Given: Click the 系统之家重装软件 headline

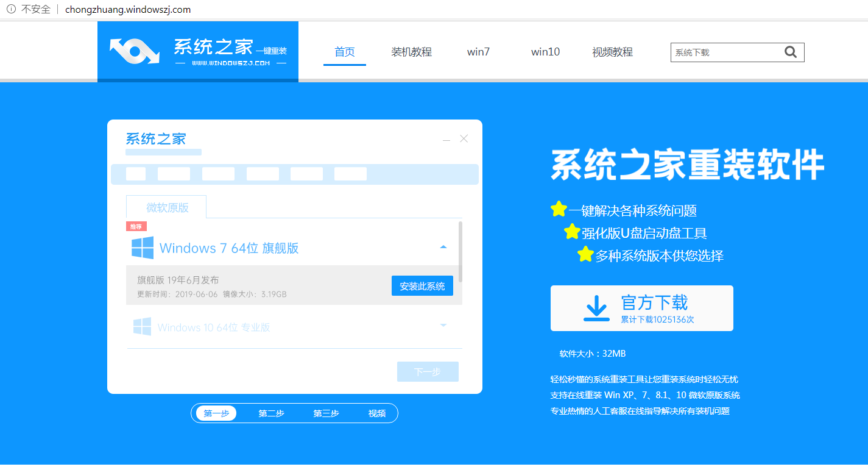Looking at the screenshot, I should 688,163.
